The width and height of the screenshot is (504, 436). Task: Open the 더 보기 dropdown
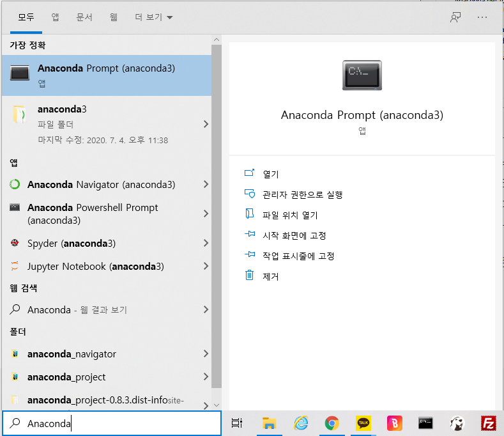click(154, 17)
